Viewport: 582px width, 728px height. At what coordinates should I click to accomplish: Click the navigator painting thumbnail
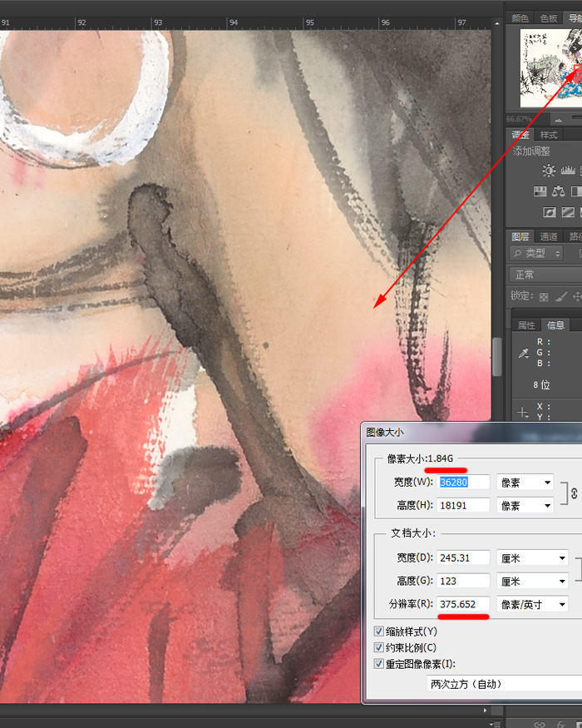[x=551, y=67]
